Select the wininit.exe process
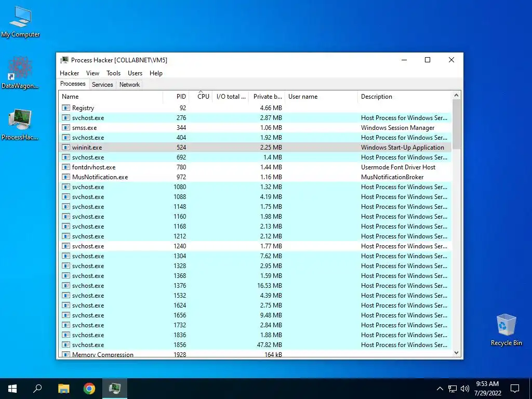532x399 pixels. coord(255,147)
